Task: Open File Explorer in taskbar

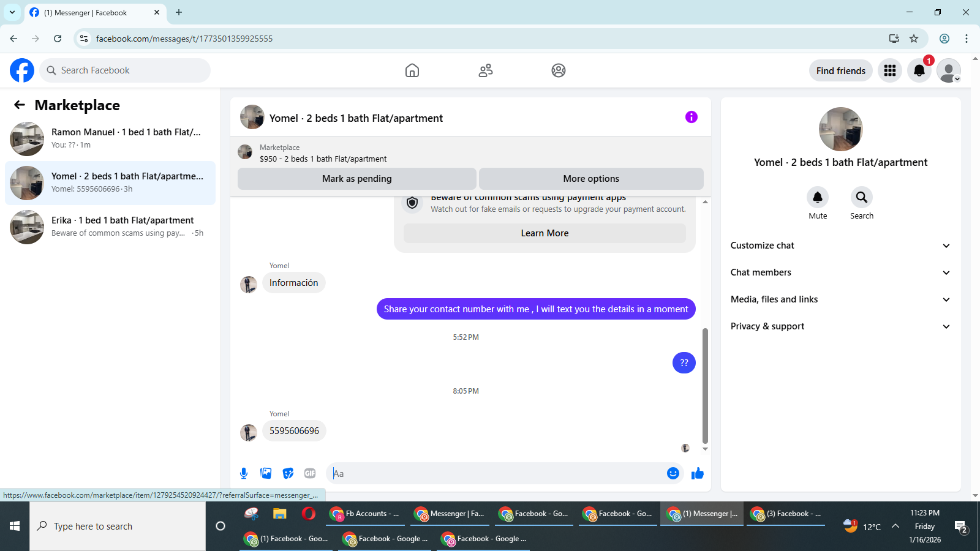Action: (280, 514)
